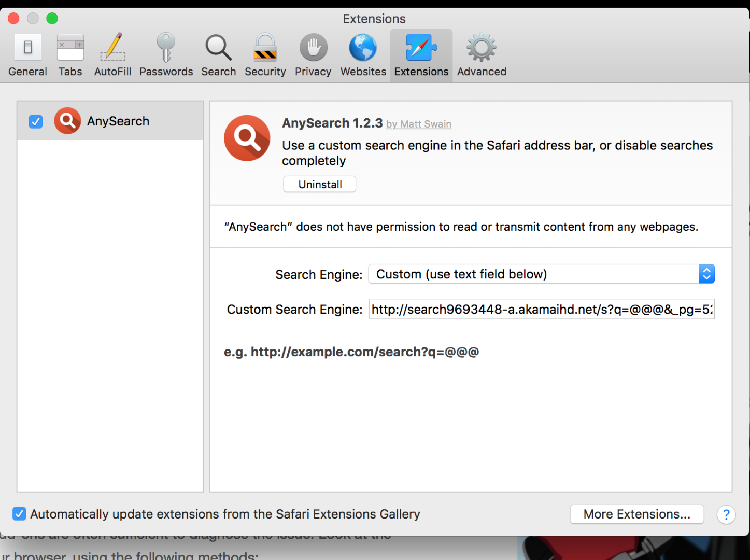Uninstall the AnySearch extension

(x=320, y=184)
